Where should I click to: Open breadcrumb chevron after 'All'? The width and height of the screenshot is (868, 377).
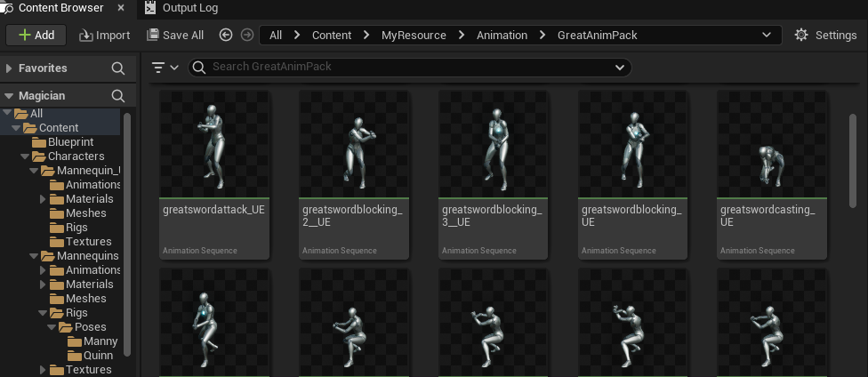click(x=297, y=35)
